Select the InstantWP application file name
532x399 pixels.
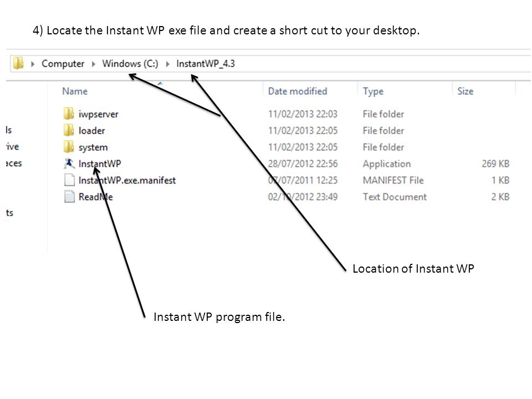tap(100, 164)
